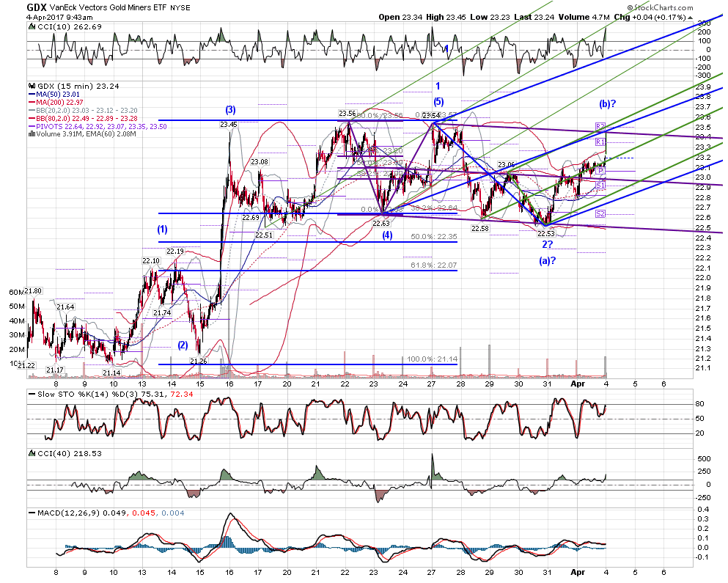Click the 21.80 price label at chart left
728x583 pixels.
[x=33, y=291]
